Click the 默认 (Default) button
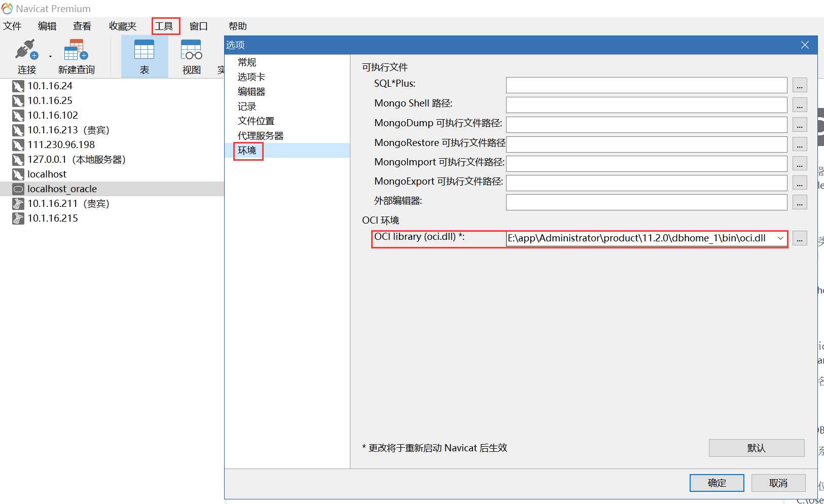The height and width of the screenshot is (504, 824). 757,448
